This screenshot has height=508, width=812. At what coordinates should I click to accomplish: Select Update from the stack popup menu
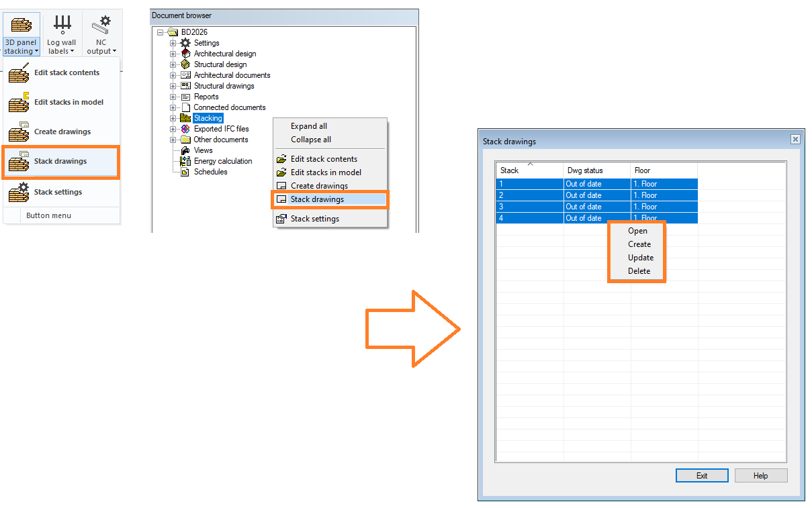tap(640, 258)
